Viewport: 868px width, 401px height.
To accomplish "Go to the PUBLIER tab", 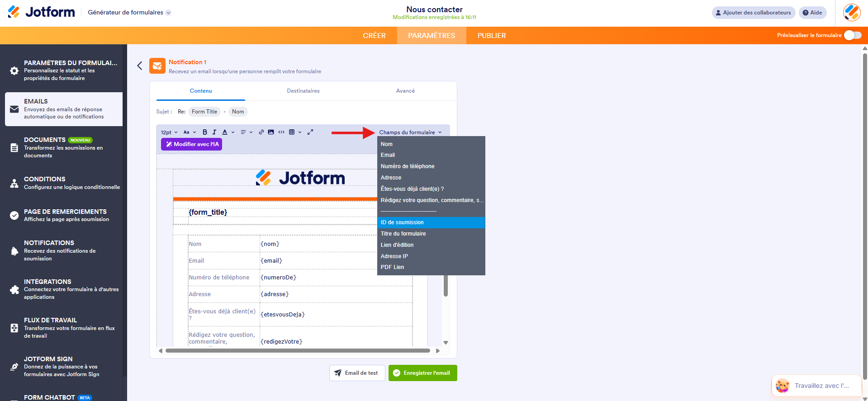I will pos(492,36).
